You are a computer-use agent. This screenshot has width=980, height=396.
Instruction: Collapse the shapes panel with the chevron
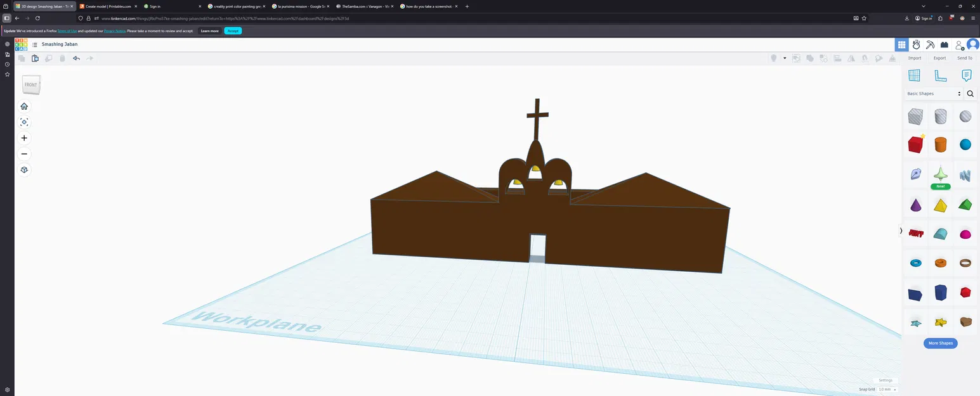click(x=901, y=231)
